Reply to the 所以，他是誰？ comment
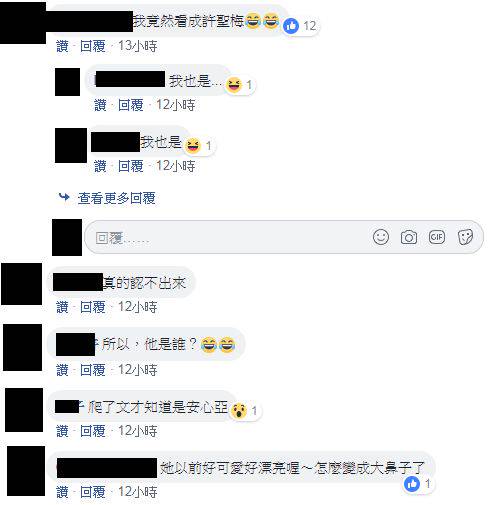Image resolution: width=488 pixels, height=505 pixels. click(x=93, y=370)
